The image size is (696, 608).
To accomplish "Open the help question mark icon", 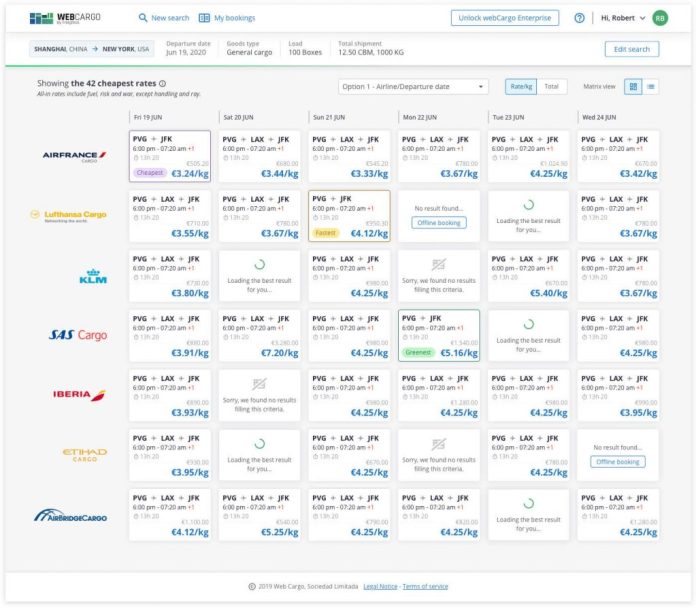I will 579,18.
